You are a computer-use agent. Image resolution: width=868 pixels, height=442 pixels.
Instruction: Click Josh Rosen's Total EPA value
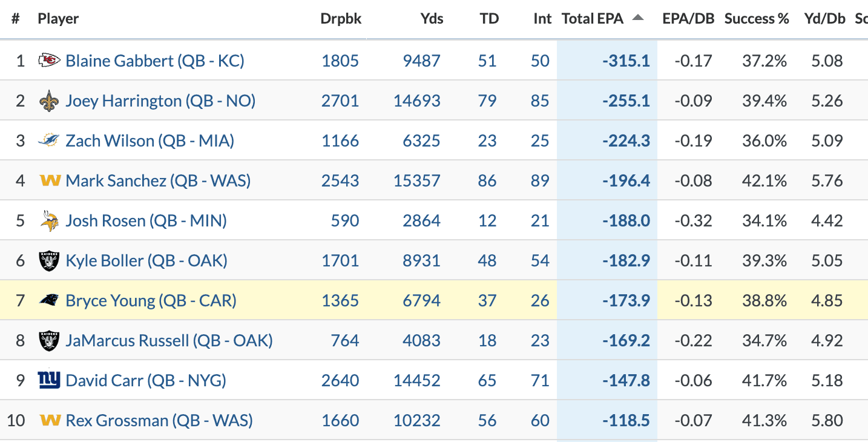(626, 220)
